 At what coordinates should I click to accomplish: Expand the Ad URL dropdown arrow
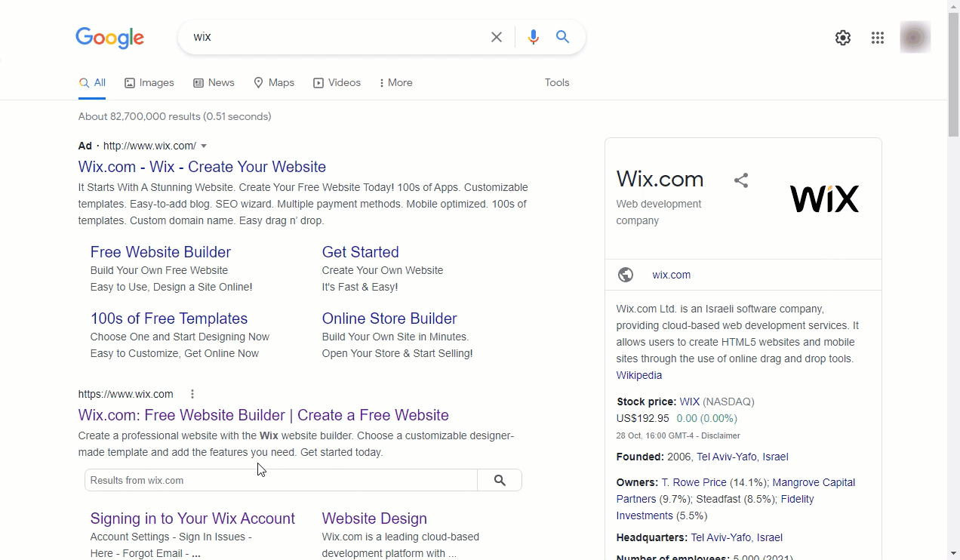pos(203,146)
